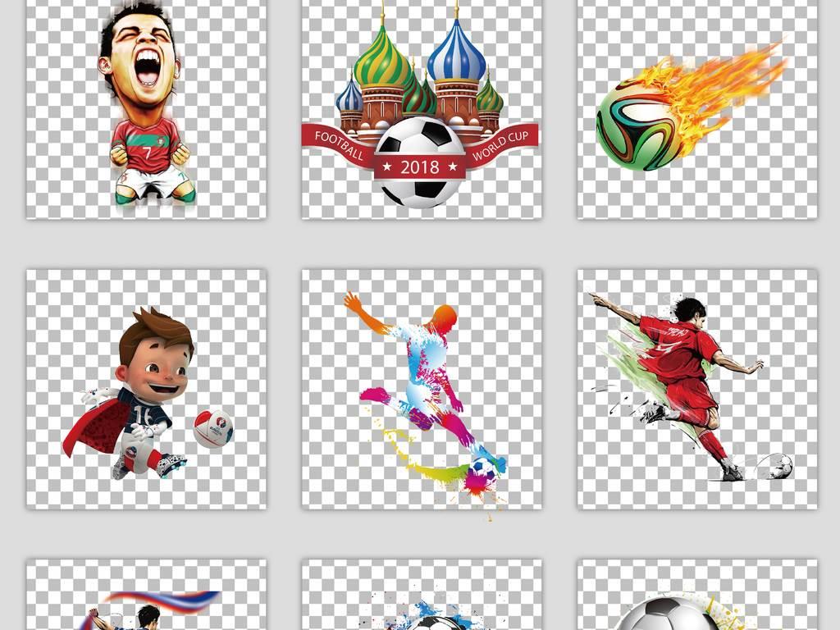Open the red-kit player kicking illustration

pos(697,389)
